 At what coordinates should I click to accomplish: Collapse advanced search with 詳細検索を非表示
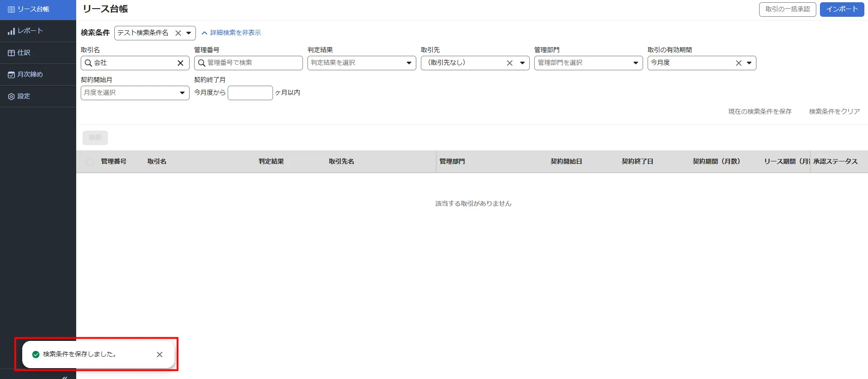pos(231,33)
